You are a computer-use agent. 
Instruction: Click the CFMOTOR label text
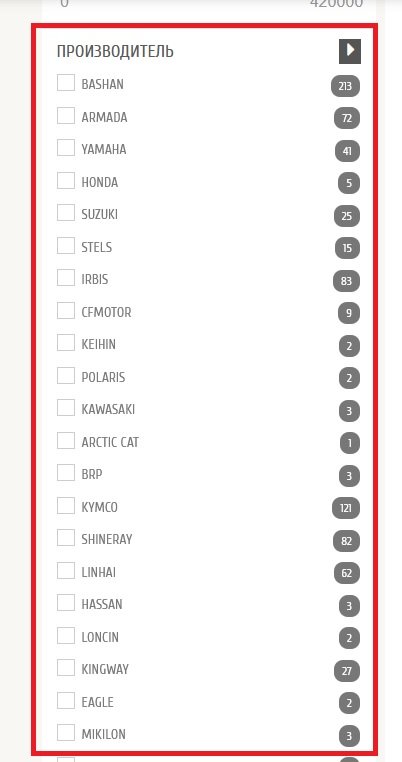point(106,312)
